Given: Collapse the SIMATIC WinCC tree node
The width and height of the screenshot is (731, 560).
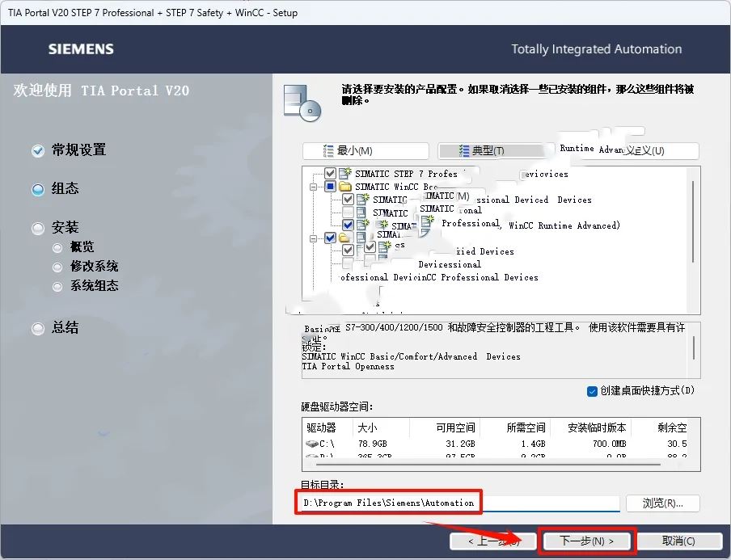Looking at the screenshot, I should coord(314,187).
